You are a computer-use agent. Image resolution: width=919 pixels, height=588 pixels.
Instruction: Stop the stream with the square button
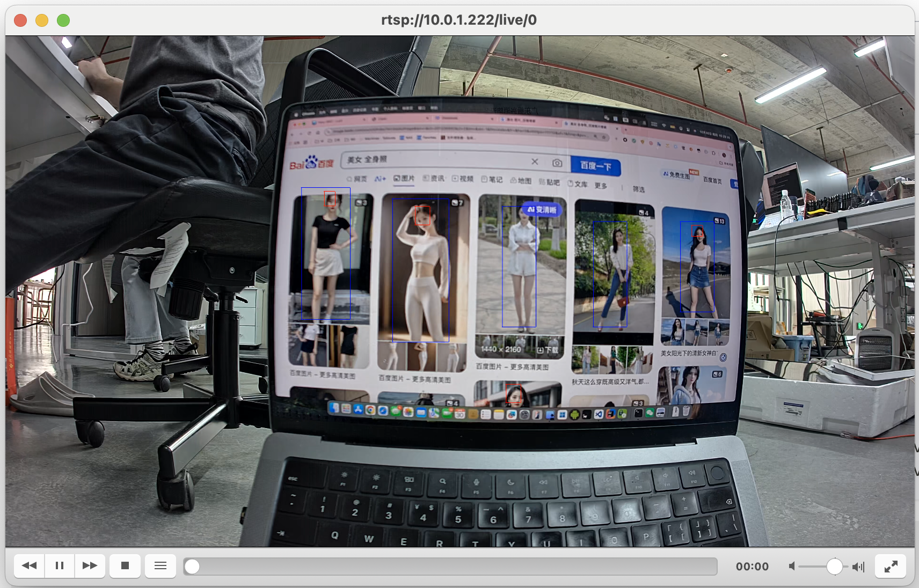[x=125, y=565]
